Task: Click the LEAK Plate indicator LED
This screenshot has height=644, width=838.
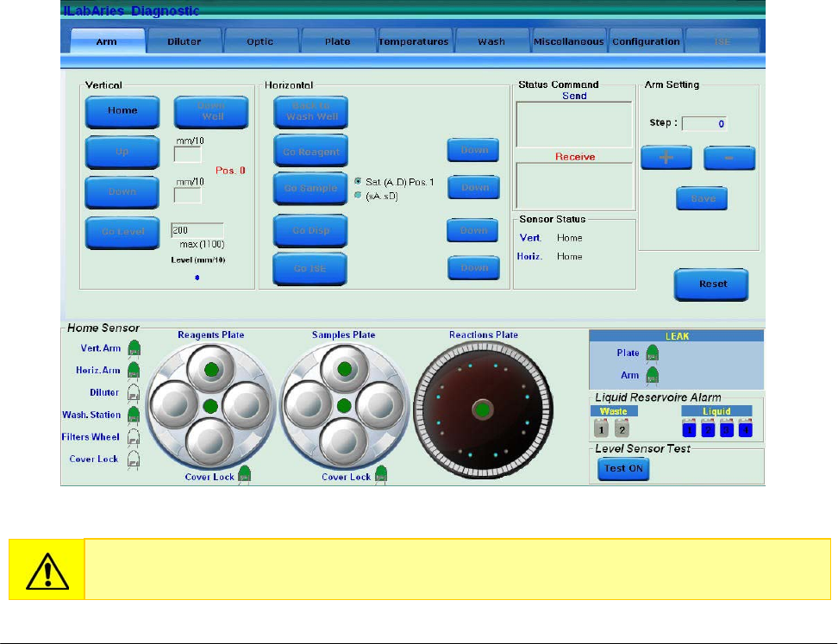Action: tap(653, 353)
